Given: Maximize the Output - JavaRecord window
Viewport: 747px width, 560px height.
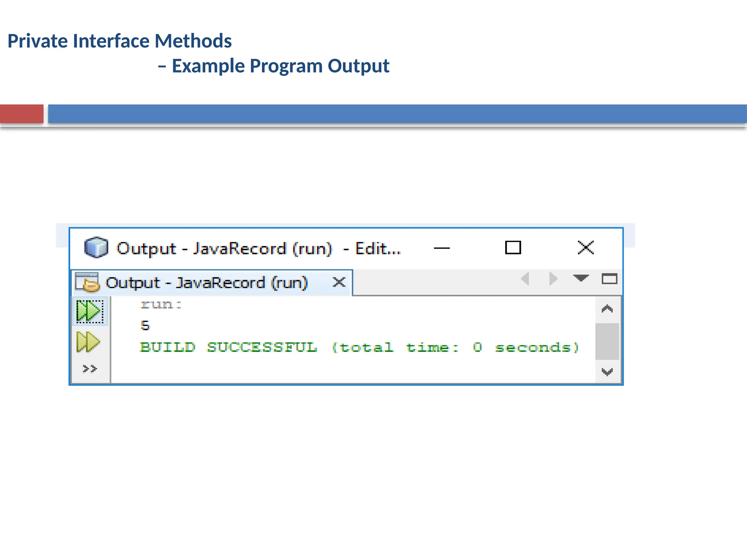Looking at the screenshot, I should (x=513, y=248).
